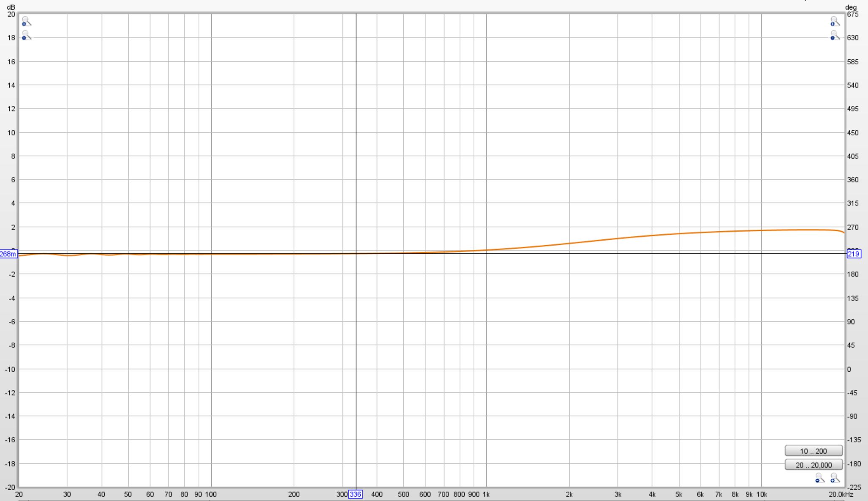
Task: Zoom in degree axis with right magnifier
Action: pos(835,21)
